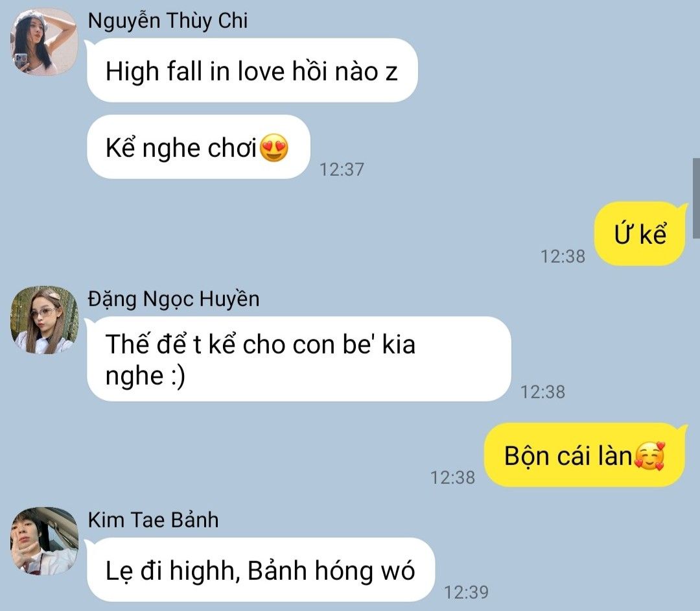Click the sender name Nguyễn Thùy Chi

(167, 21)
